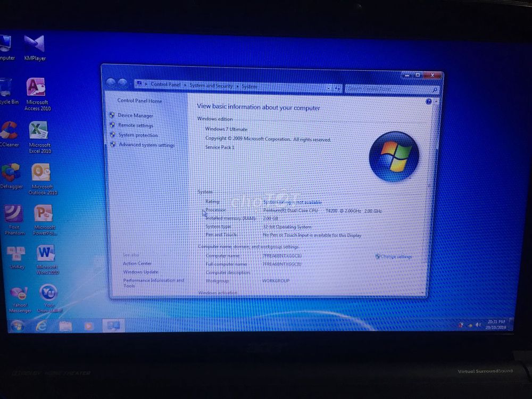Open Remote settings link
Image resolution: width=532 pixels, height=399 pixels.
tap(136, 125)
